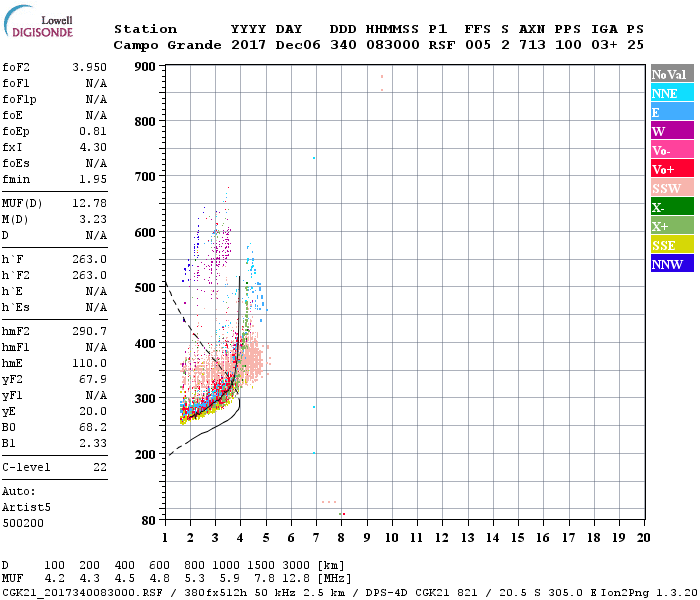Choose the SSW light pink legend entry

(x=671, y=188)
